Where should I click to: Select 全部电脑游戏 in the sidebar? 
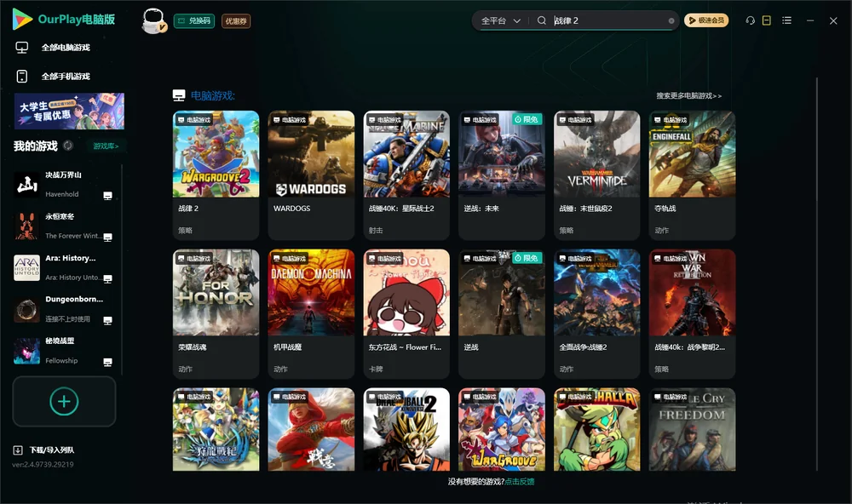[x=66, y=48]
